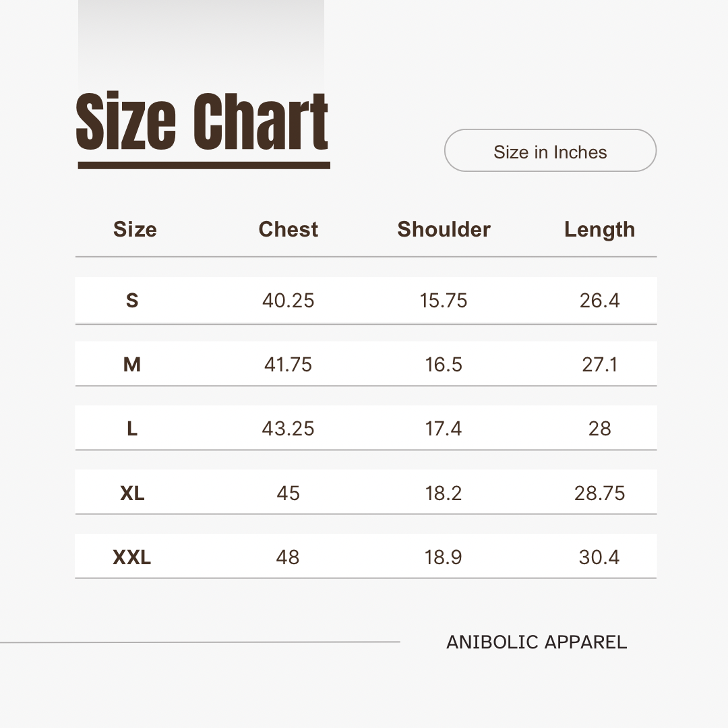
Task: Click the Size in Inches pill button
Action: pyautogui.click(x=550, y=150)
